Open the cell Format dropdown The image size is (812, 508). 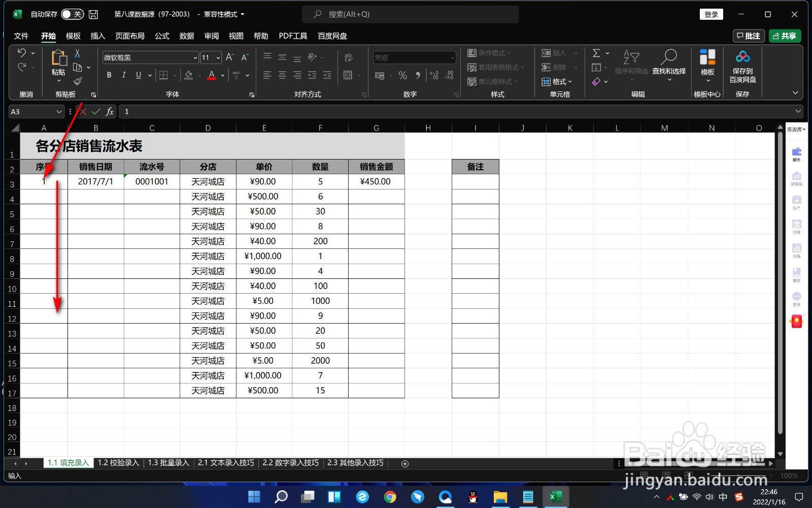click(x=557, y=81)
